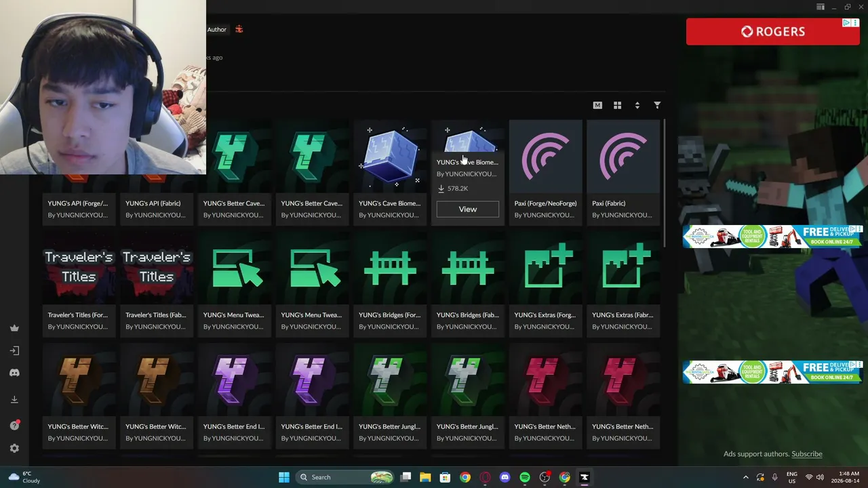This screenshot has height=488, width=868.
Task: Open the filter funnel options
Action: pos(657,105)
